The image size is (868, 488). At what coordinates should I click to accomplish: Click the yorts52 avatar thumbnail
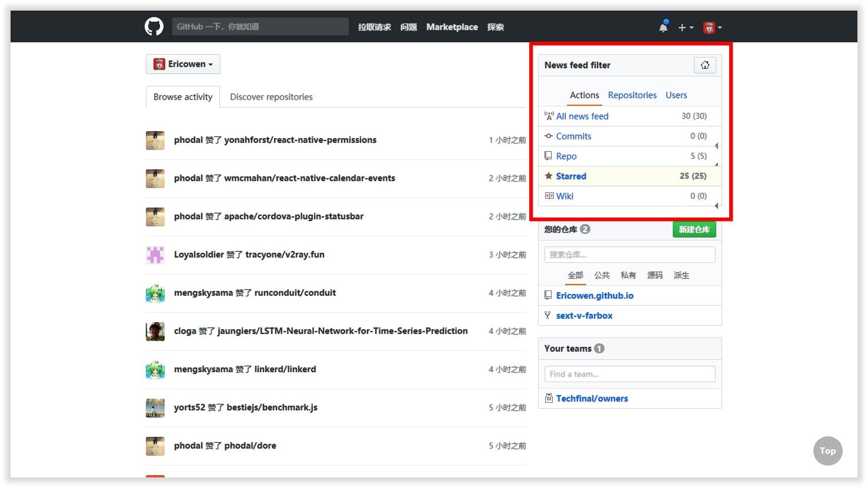pos(155,407)
